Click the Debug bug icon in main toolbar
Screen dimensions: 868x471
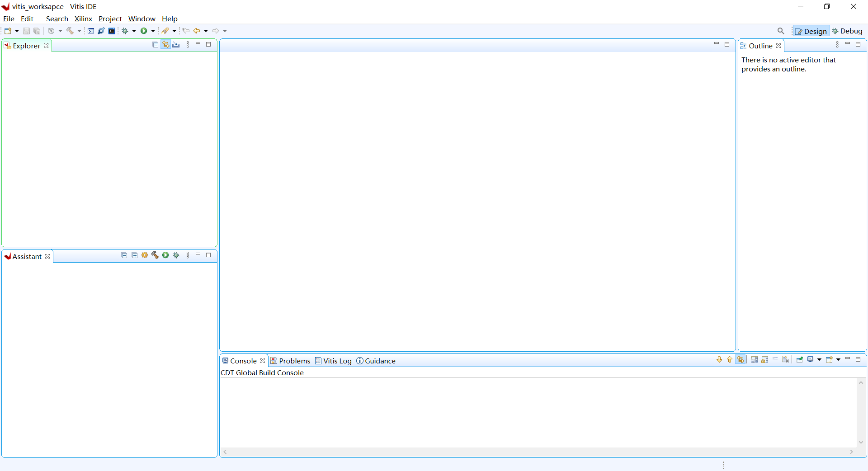[x=125, y=31]
